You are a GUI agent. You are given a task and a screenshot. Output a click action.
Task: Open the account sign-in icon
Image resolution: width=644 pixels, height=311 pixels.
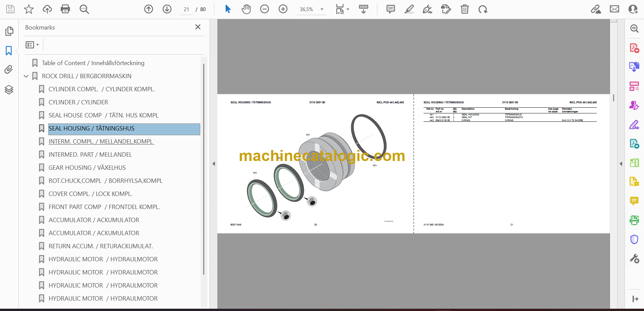(x=633, y=9)
